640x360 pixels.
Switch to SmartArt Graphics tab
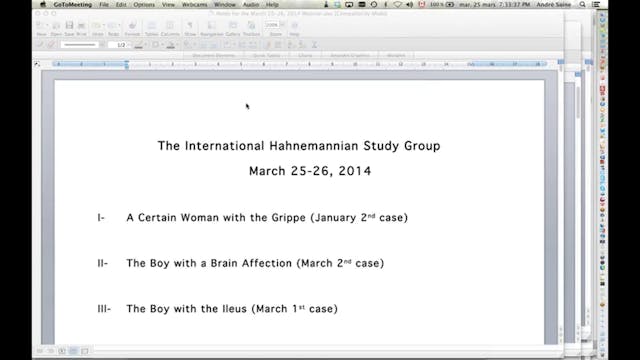point(350,56)
